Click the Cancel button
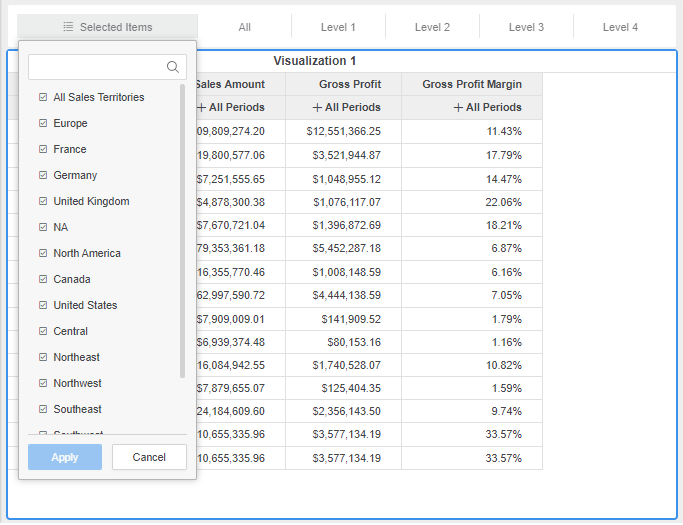The width and height of the screenshot is (683, 525). click(149, 457)
